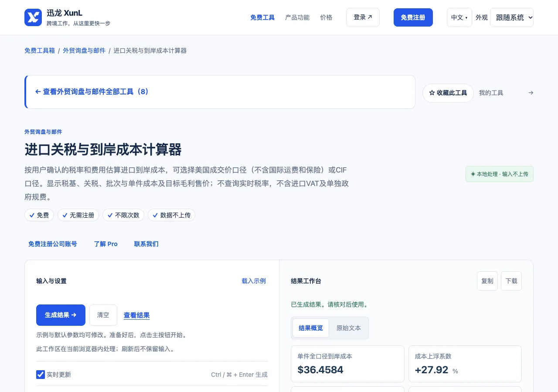Image resolution: width=558 pixels, height=392 pixels.
Task: Click the 收藏此工具 button
Action: pos(448,93)
